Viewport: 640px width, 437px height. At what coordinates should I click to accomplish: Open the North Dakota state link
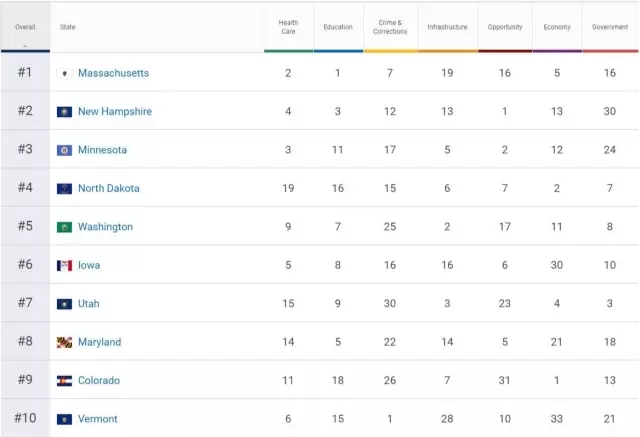coord(109,188)
